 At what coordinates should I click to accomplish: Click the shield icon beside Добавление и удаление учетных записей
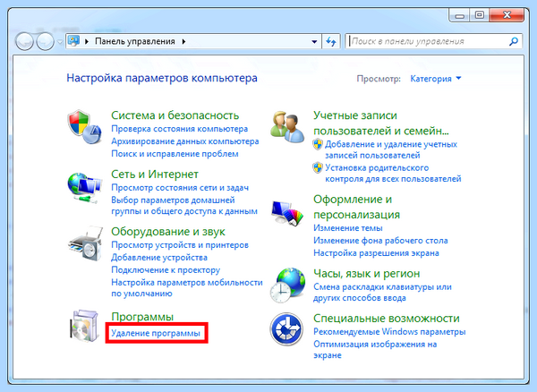pyautogui.click(x=318, y=144)
